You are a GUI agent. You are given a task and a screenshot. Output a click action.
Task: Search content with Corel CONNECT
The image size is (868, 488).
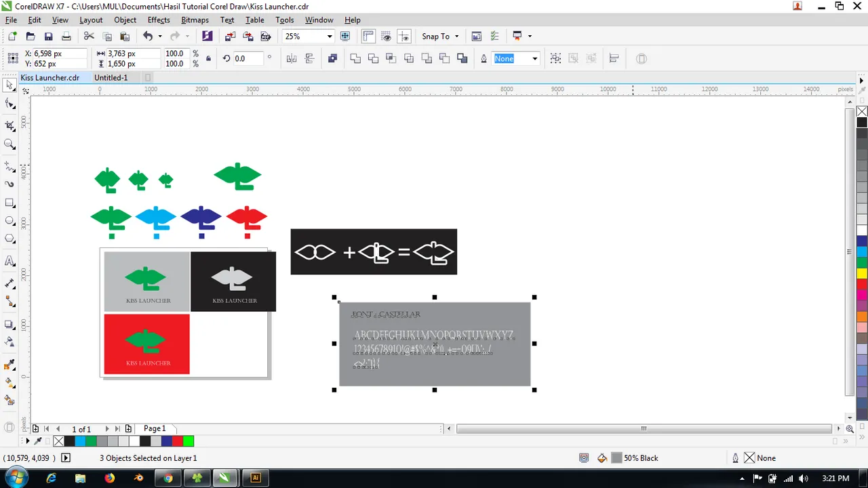208,36
